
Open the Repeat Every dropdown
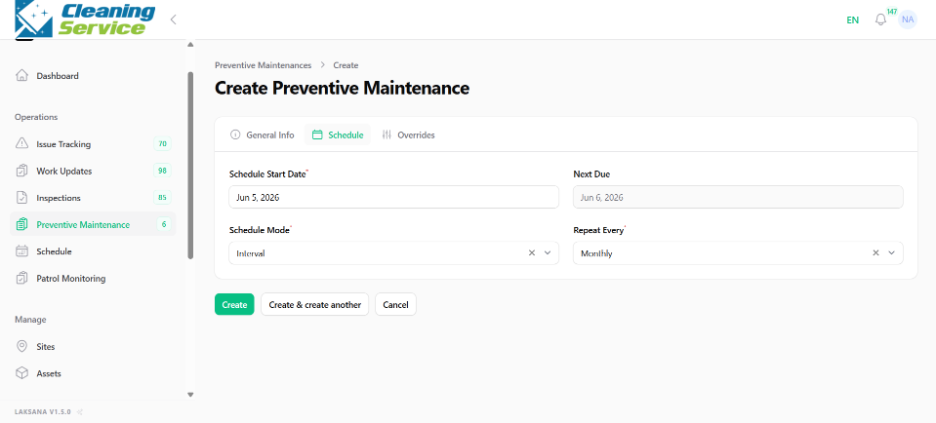click(738, 253)
